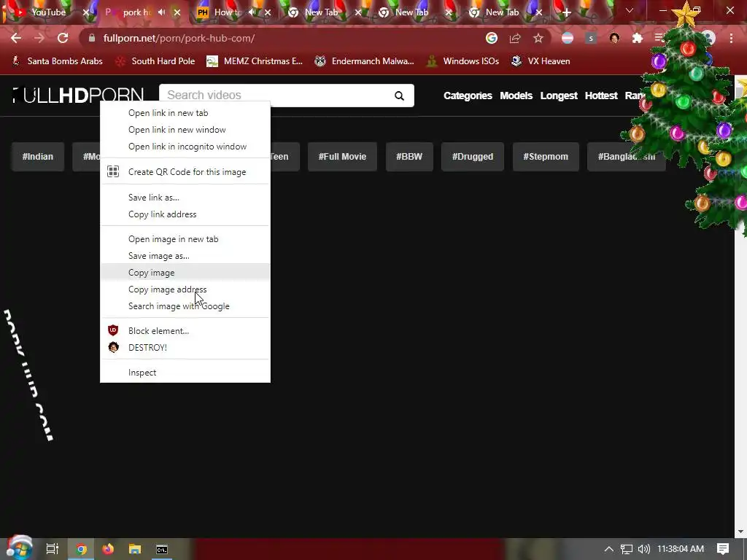Open 'Windows ISOs' bookmark
The image size is (747, 560).
[x=462, y=61]
